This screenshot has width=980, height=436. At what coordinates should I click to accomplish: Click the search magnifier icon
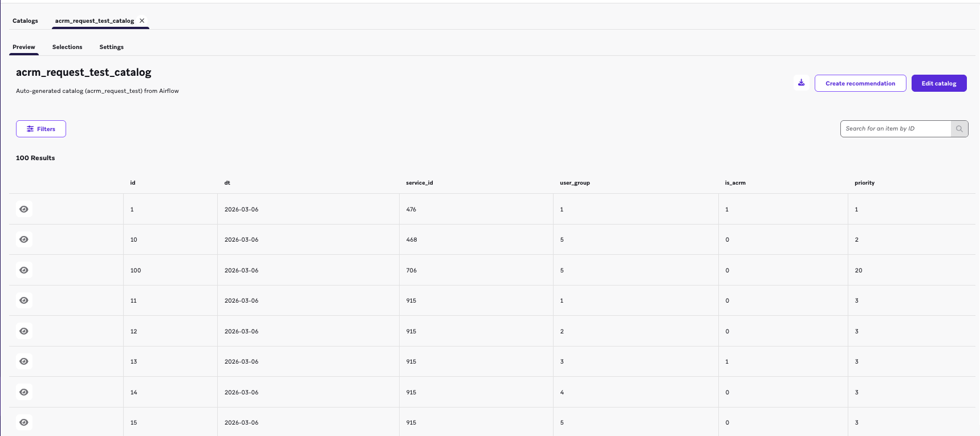pos(959,129)
